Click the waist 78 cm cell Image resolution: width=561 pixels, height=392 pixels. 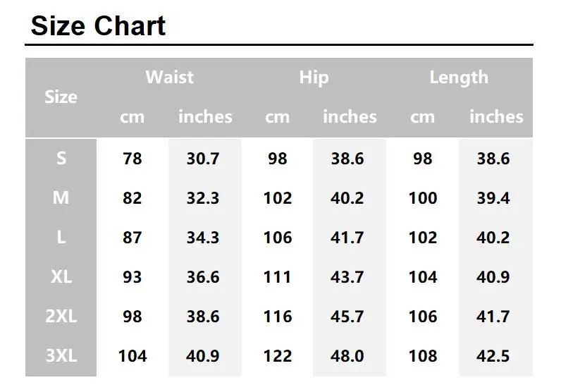[132, 159]
